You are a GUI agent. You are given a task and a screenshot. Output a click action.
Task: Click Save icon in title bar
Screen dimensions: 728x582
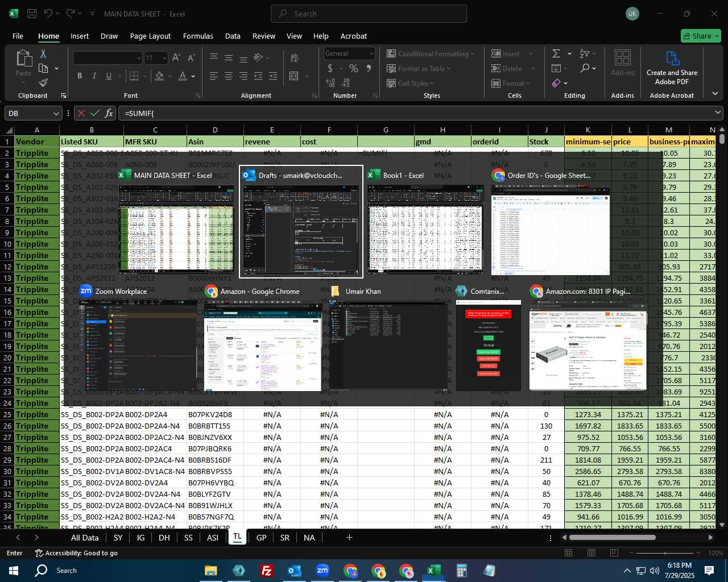coord(32,14)
